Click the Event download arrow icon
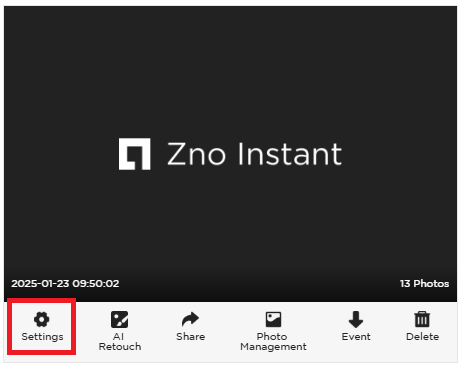 click(x=356, y=319)
